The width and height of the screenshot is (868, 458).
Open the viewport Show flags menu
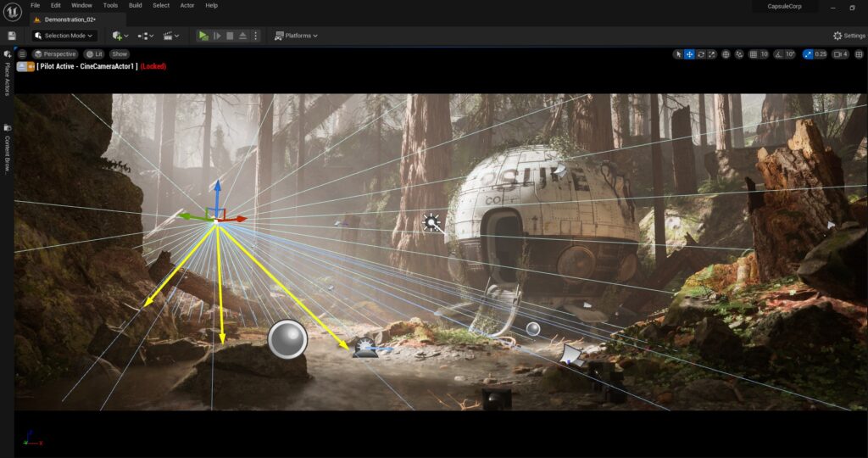[120, 54]
